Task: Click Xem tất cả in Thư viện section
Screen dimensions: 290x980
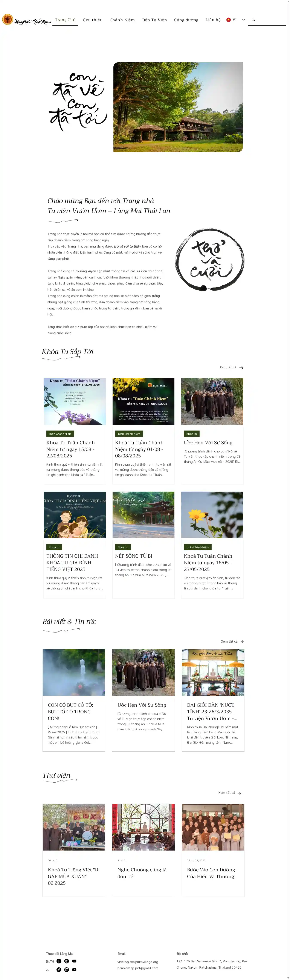Action: [227, 792]
